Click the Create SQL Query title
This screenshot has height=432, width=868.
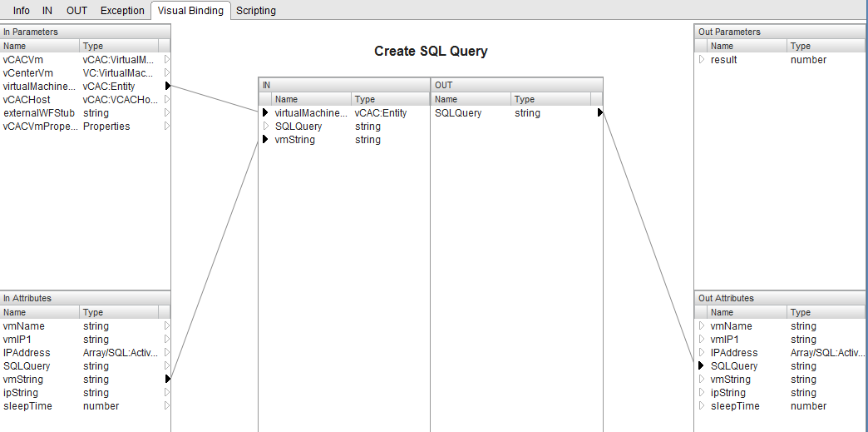coord(431,52)
